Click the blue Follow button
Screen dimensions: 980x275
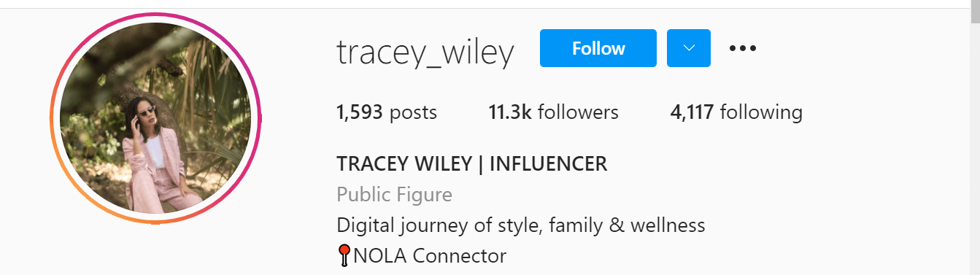coord(598,48)
